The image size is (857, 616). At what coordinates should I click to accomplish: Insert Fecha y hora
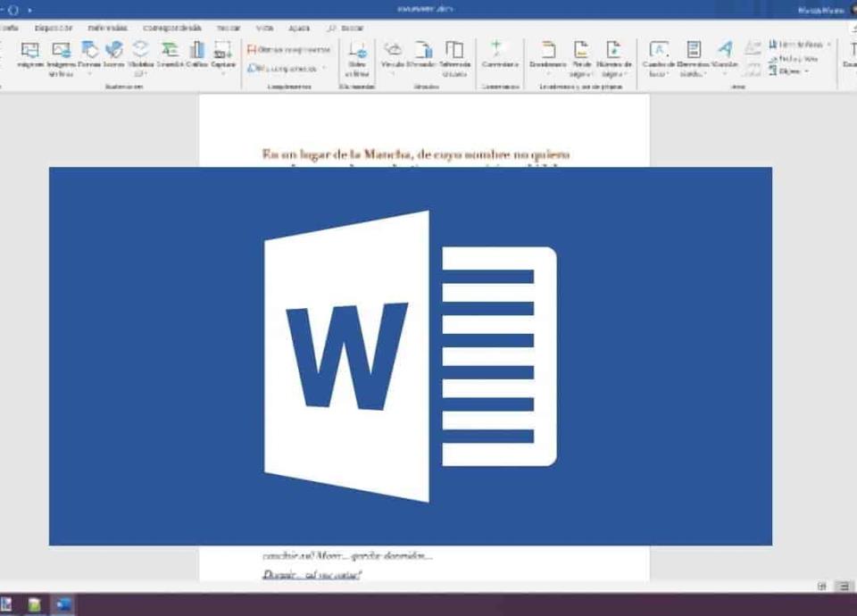(x=793, y=58)
